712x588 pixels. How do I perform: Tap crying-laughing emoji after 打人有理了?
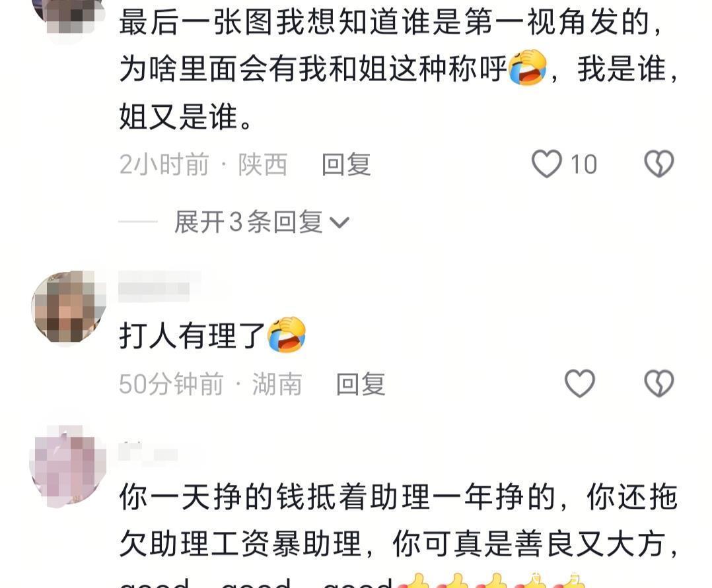pyautogui.click(x=287, y=335)
